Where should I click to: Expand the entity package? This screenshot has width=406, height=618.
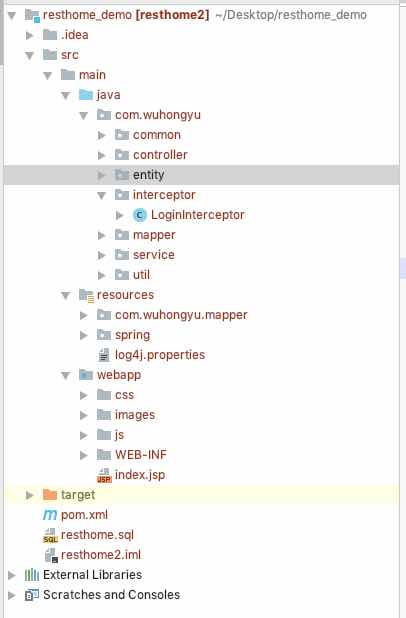[102, 175]
